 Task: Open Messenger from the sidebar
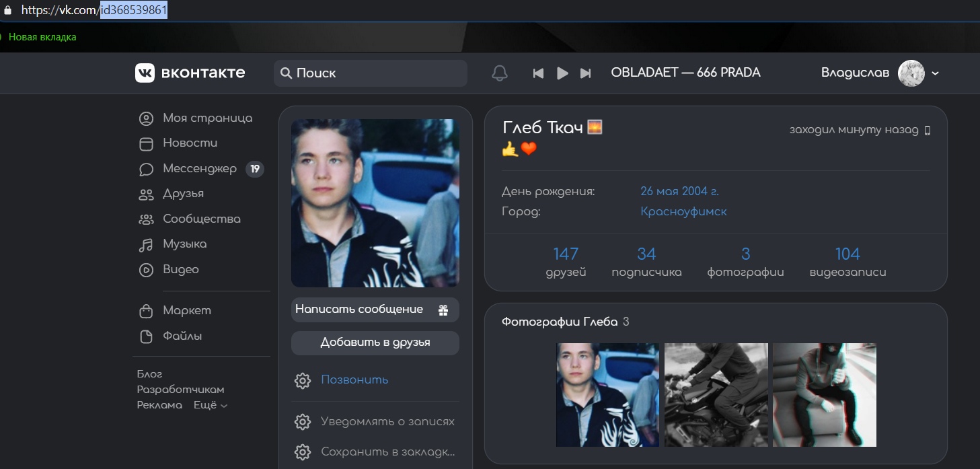tap(199, 169)
